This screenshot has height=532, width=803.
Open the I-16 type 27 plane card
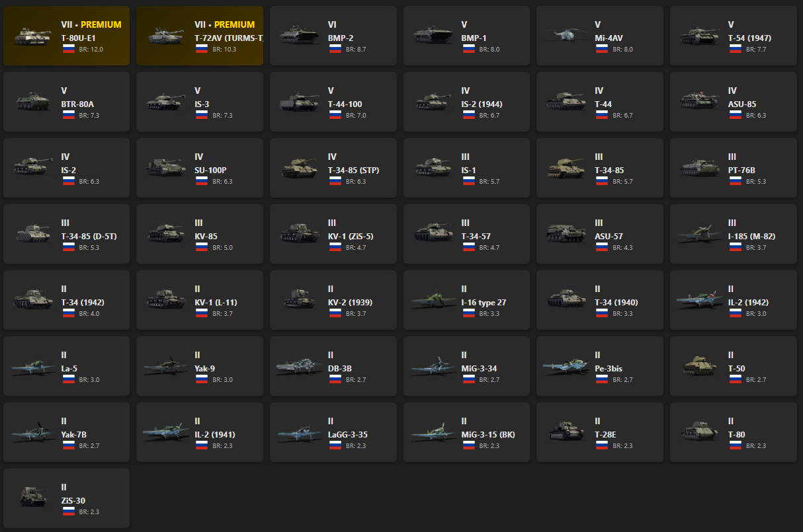[466, 300]
